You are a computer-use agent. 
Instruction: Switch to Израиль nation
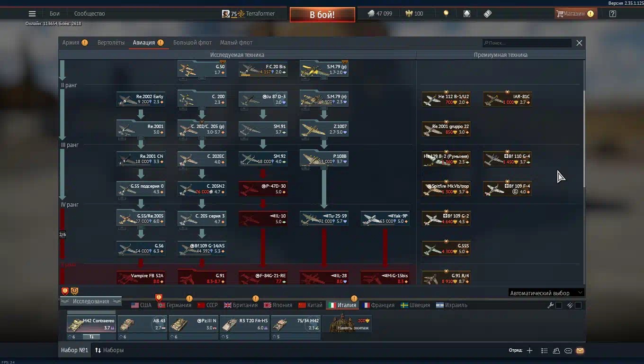coord(452,305)
